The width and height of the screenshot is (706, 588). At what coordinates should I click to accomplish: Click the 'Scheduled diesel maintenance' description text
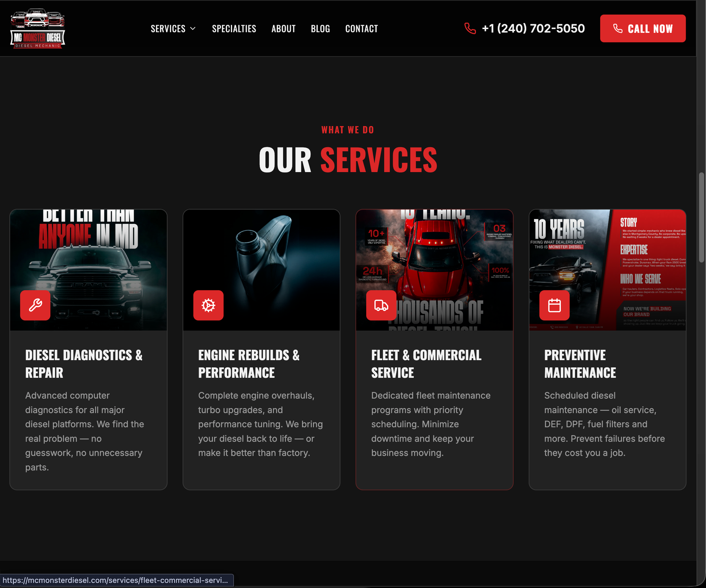(605, 424)
